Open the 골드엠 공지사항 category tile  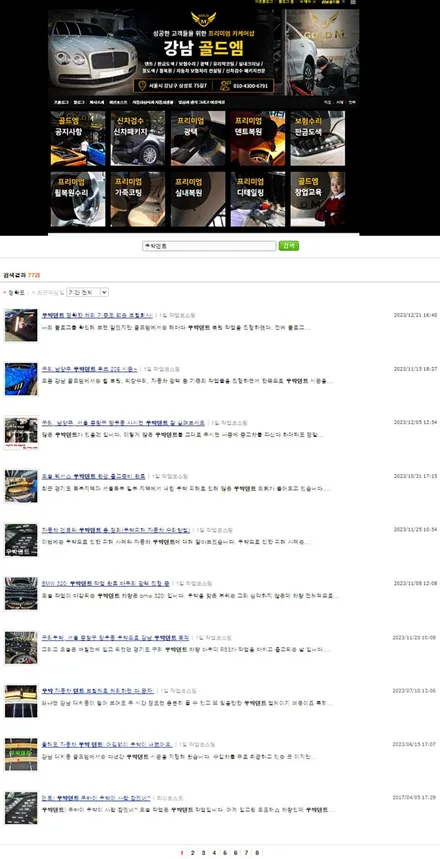(x=78, y=139)
